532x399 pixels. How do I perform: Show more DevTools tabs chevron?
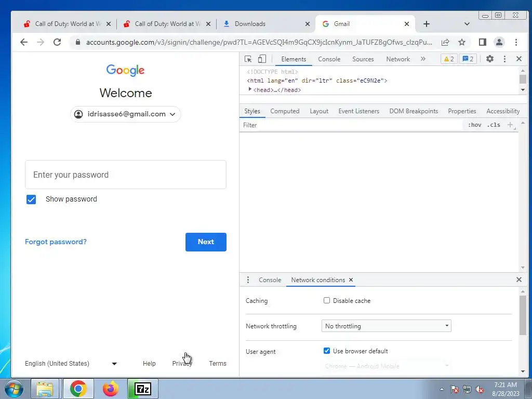tap(423, 59)
